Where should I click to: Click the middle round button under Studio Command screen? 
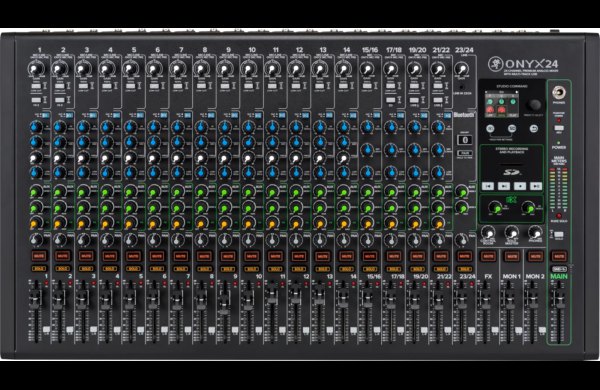coord(512,129)
